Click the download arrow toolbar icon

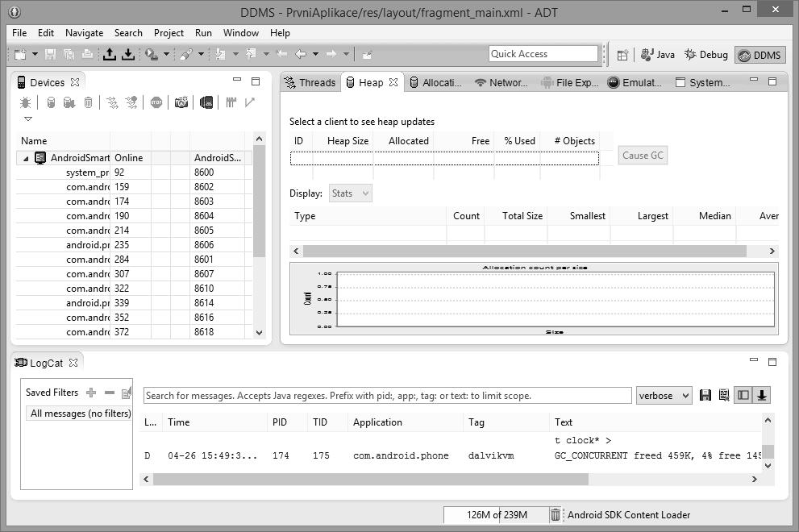128,54
